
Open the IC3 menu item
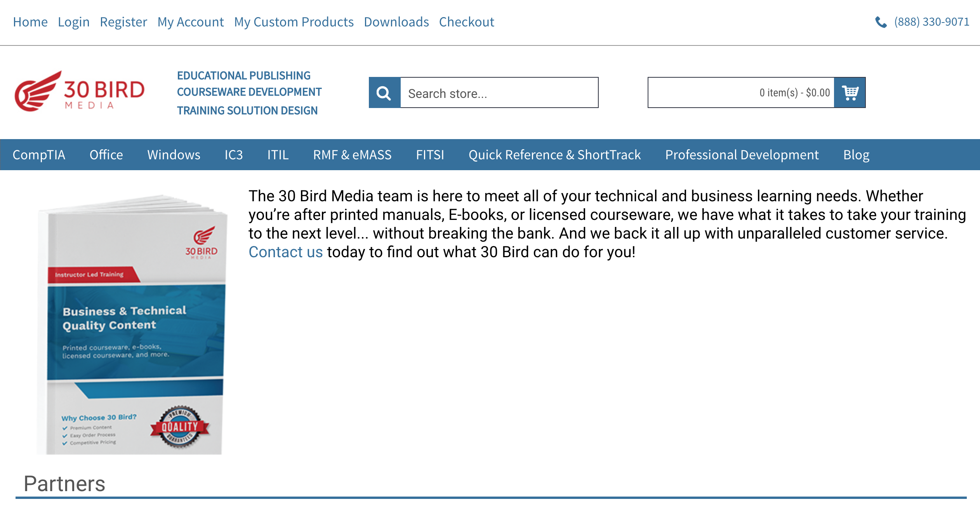click(x=234, y=155)
